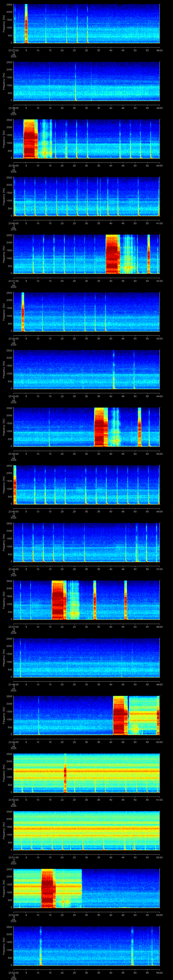Screen dimensions: 173x980
Task: Open the quiet 23:48 spectrogram panel
Action: pyautogui.click(x=86, y=658)
